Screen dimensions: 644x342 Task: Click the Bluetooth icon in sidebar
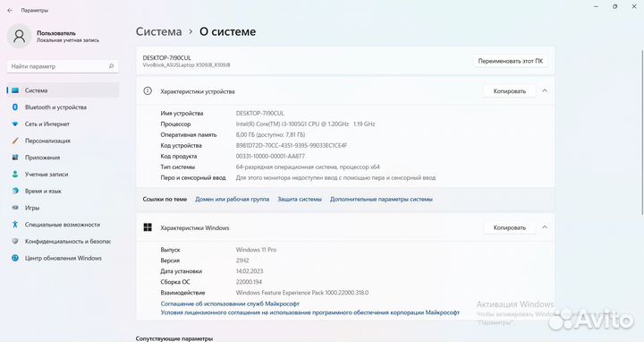[15, 107]
